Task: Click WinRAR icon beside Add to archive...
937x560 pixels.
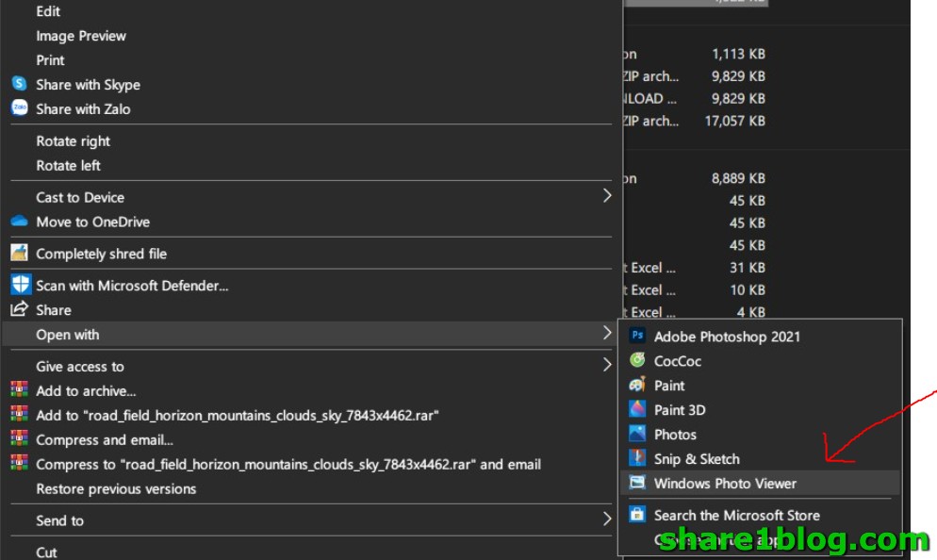Action: [x=19, y=389]
